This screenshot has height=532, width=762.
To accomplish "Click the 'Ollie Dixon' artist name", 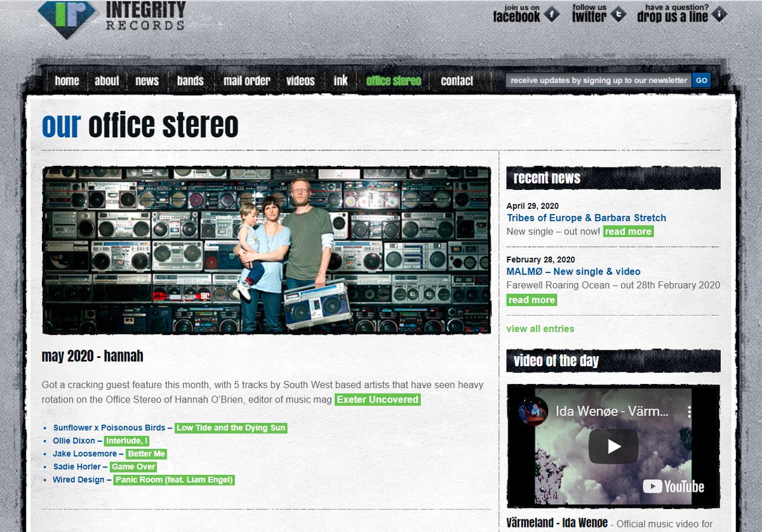I will [74, 441].
